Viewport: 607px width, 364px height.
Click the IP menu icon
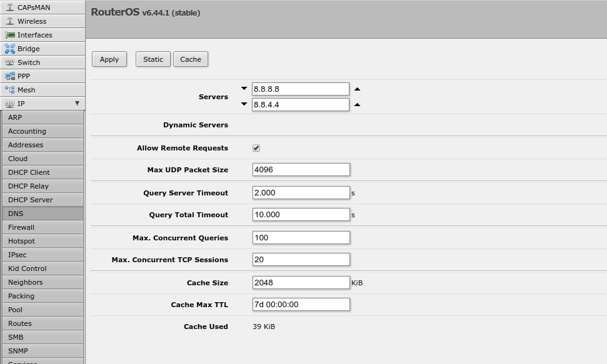[x=10, y=104]
